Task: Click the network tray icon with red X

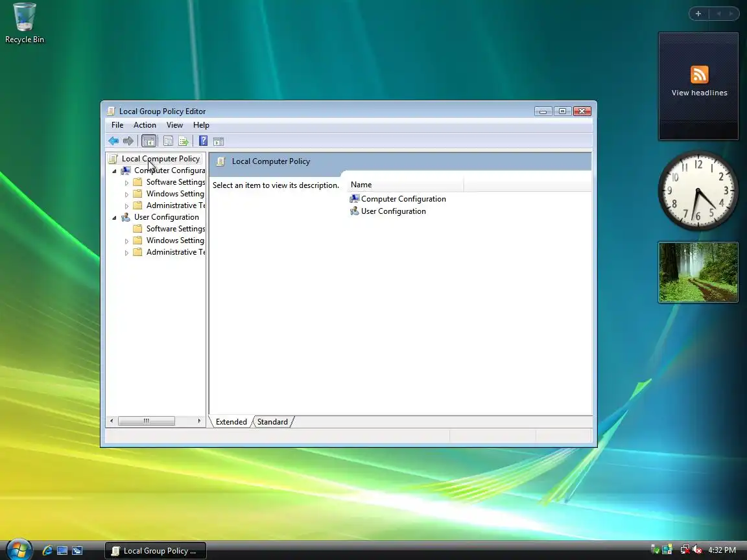Action: tap(685, 550)
